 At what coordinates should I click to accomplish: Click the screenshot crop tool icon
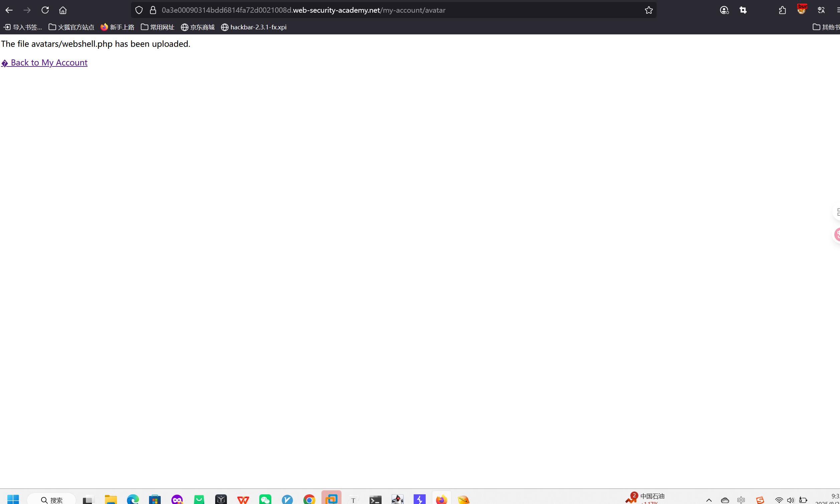tap(743, 10)
